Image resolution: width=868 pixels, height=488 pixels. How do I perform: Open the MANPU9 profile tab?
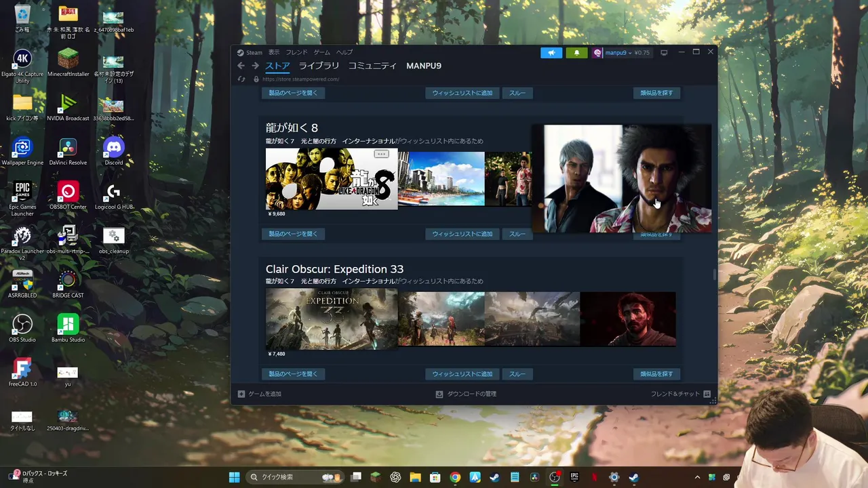424,66
